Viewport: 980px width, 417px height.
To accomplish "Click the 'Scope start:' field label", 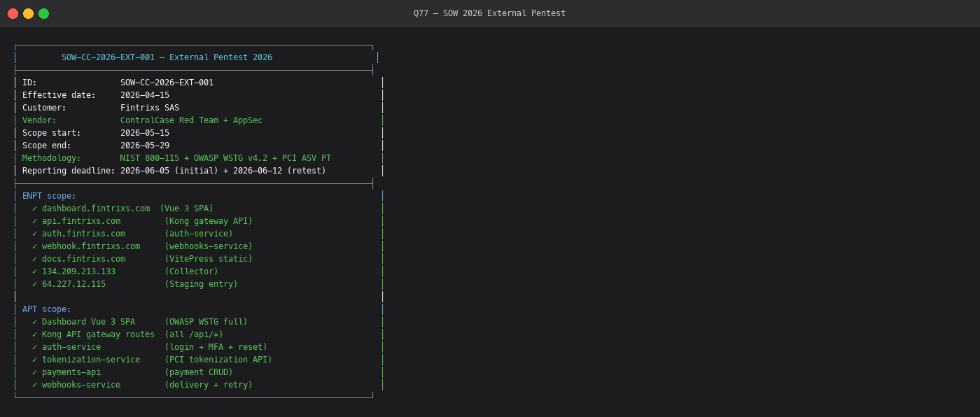I will (52, 133).
